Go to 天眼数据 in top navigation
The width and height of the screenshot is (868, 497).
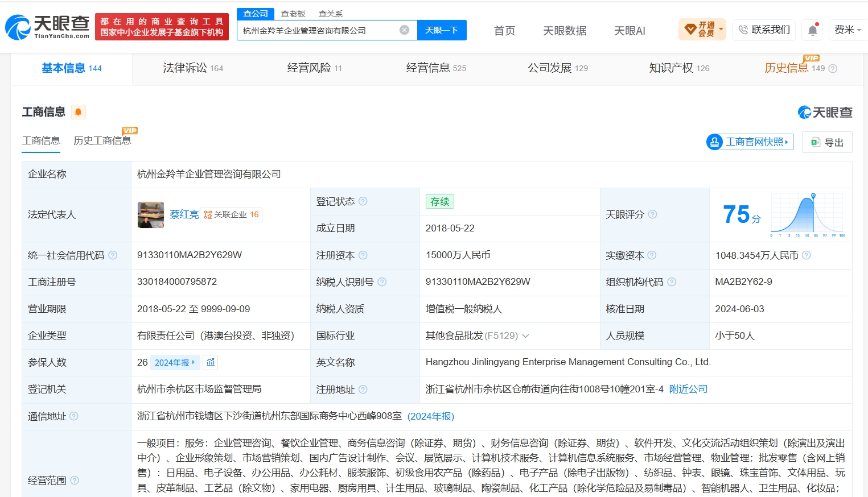coord(565,31)
